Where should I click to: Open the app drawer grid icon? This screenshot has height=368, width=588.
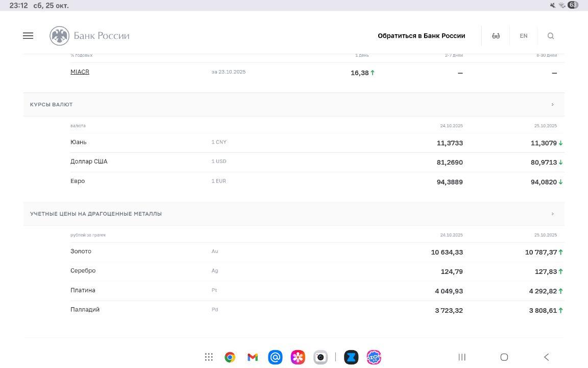[x=209, y=357]
